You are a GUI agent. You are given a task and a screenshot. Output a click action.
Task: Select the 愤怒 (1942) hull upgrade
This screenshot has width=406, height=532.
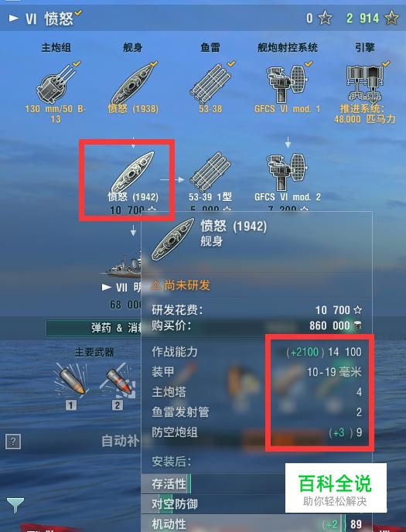point(132,172)
